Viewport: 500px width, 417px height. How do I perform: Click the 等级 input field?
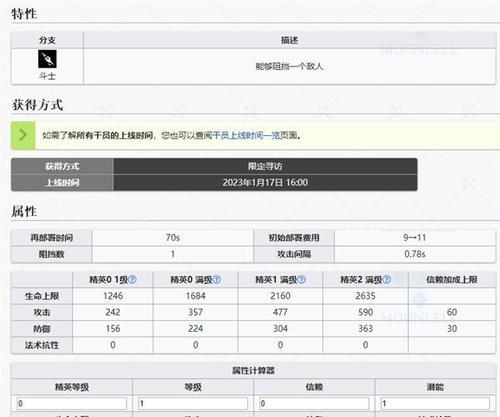pos(193,403)
